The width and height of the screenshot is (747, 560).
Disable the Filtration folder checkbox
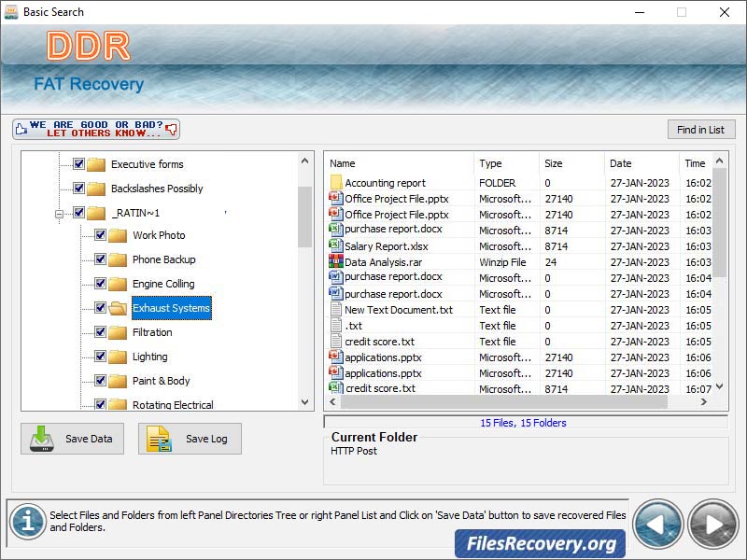click(100, 332)
